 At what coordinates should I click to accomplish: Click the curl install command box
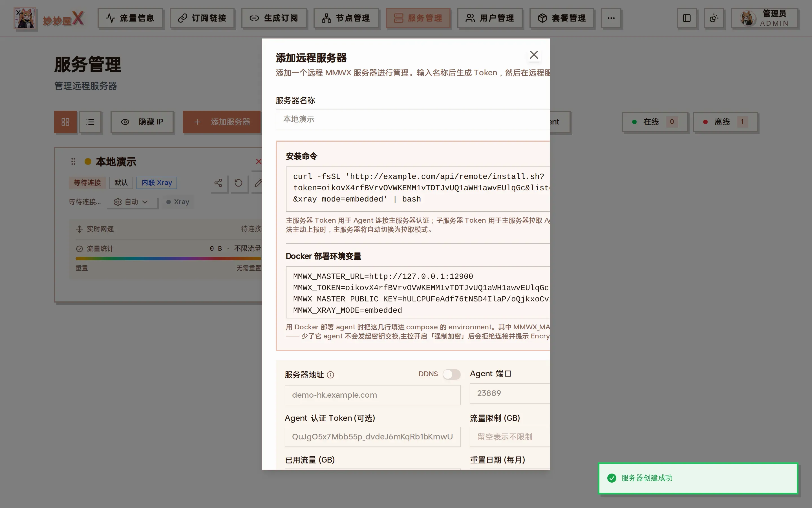418,189
